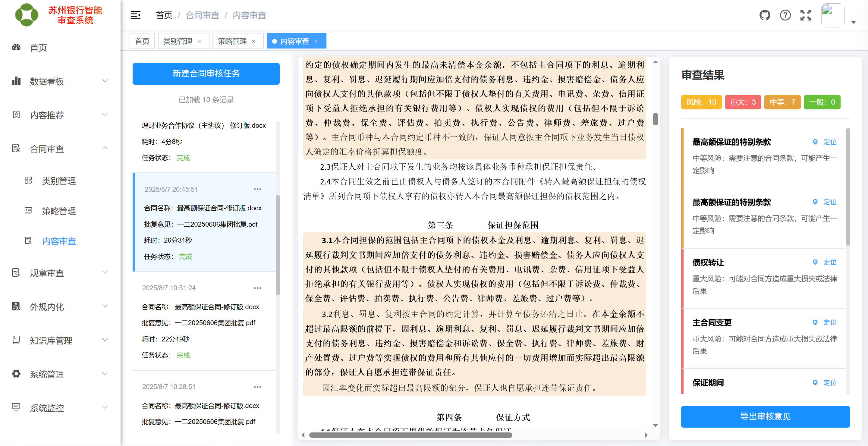This screenshot has width=868, height=446.
Task: Collapse the 合同审查 menu chevron
Action: [105, 148]
